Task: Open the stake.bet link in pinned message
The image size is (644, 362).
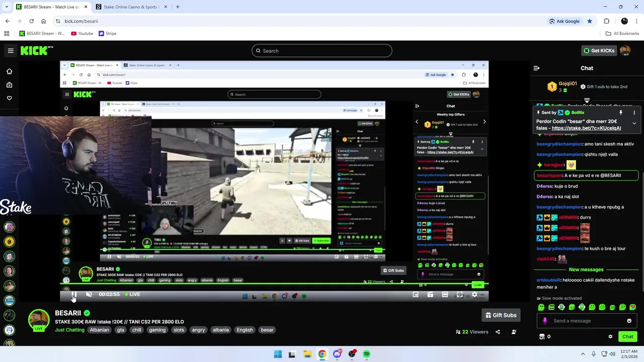Action: 586,128
